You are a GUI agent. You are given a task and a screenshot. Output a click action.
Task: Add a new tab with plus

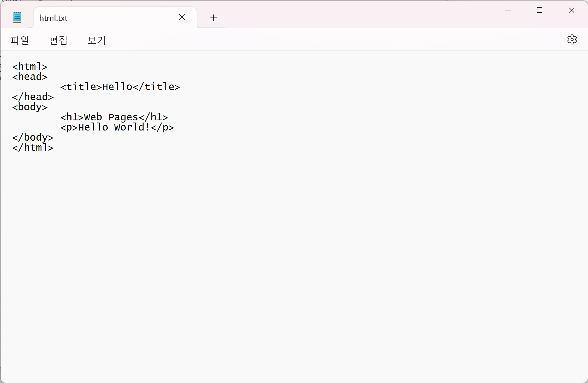pyautogui.click(x=213, y=18)
